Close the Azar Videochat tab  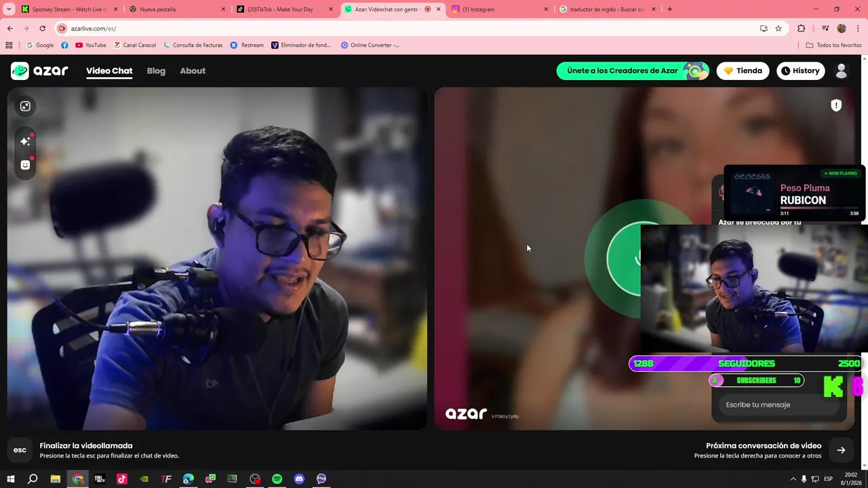[x=438, y=9]
